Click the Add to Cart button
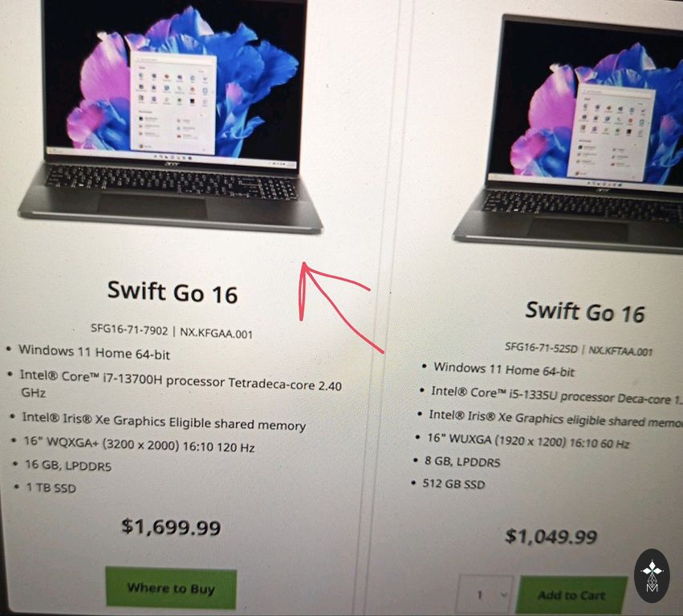Image resolution: width=683 pixels, height=616 pixels. tap(571, 595)
